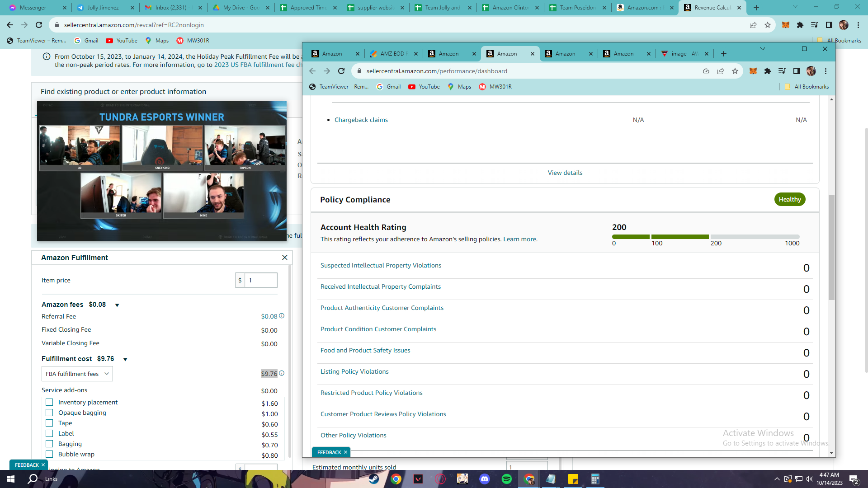Switch to the Messenger tab
The height and width of the screenshot is (488, 868).
point(38,8)
